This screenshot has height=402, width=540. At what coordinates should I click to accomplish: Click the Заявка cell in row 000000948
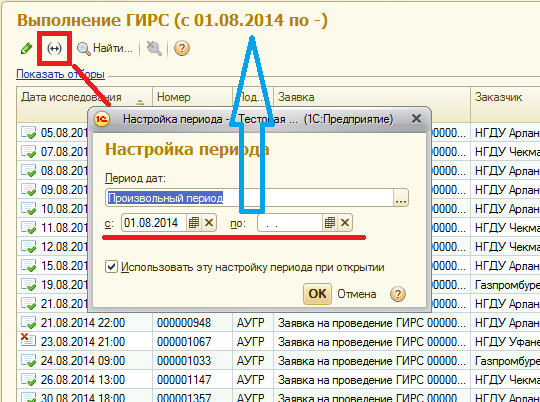(372, 323)
